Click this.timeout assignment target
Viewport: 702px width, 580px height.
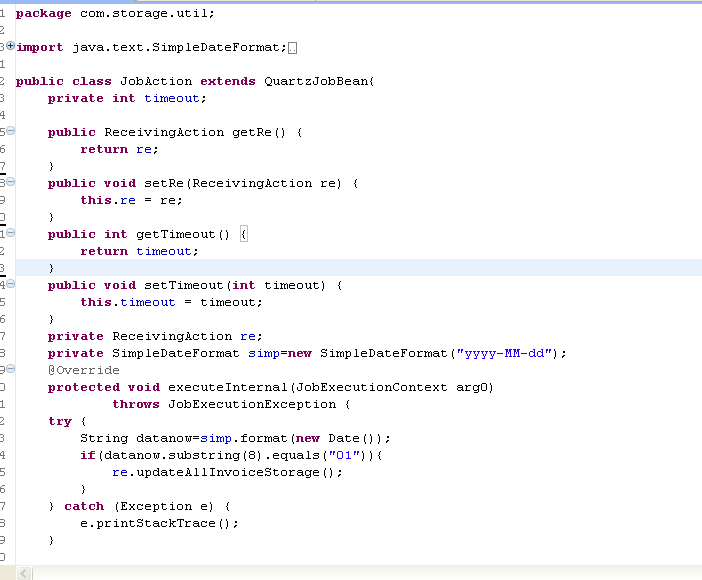pos(128,303)
